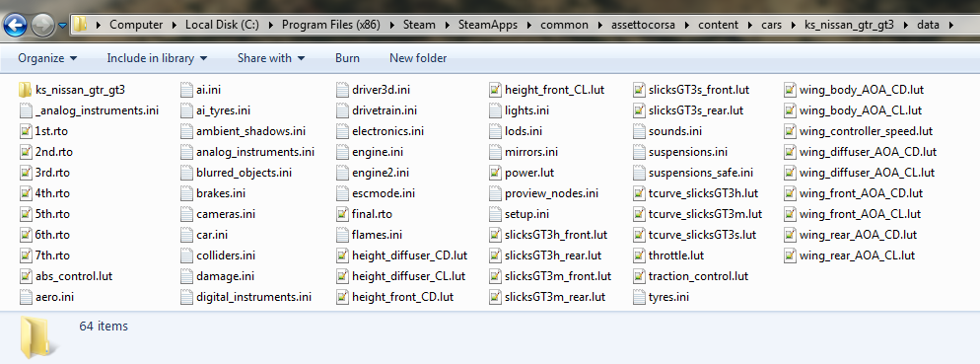Select the traction_control.lut file icon
The width and height of the screenshot is (980, 364).
[x=639, y=276]
